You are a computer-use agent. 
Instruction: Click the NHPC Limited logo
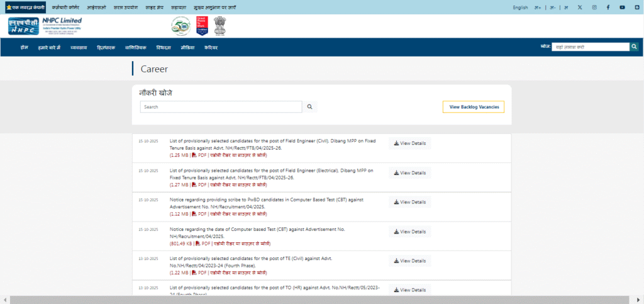[x=45, y=26]
